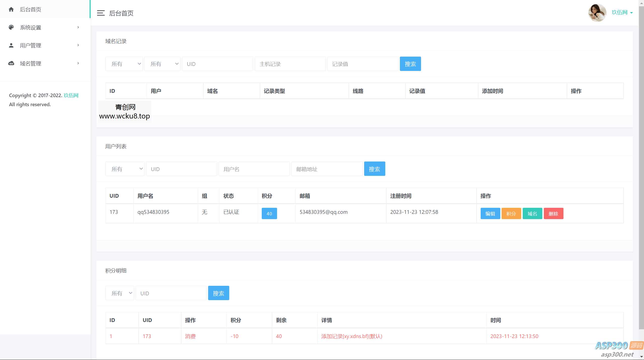Image resolution: width=644 pixels, height=360 pixels.
Task: Click the cloud icon for 域名管理
Action: point(11,63)
